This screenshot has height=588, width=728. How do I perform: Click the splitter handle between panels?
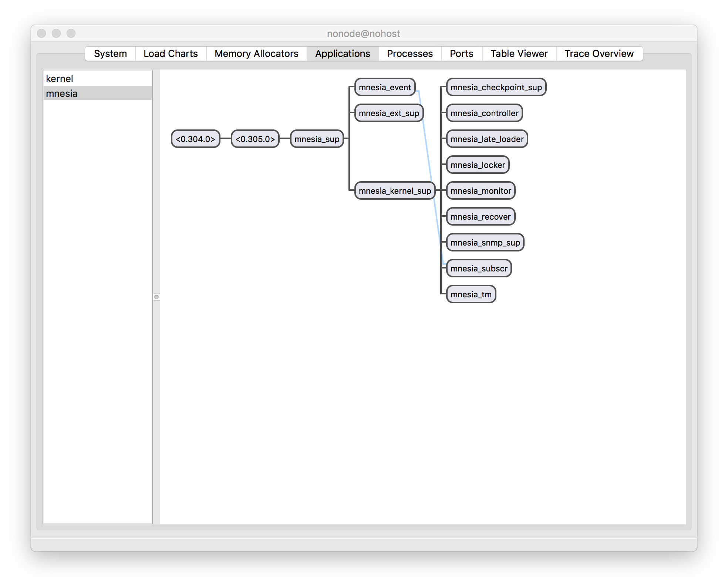pos(156,297)
